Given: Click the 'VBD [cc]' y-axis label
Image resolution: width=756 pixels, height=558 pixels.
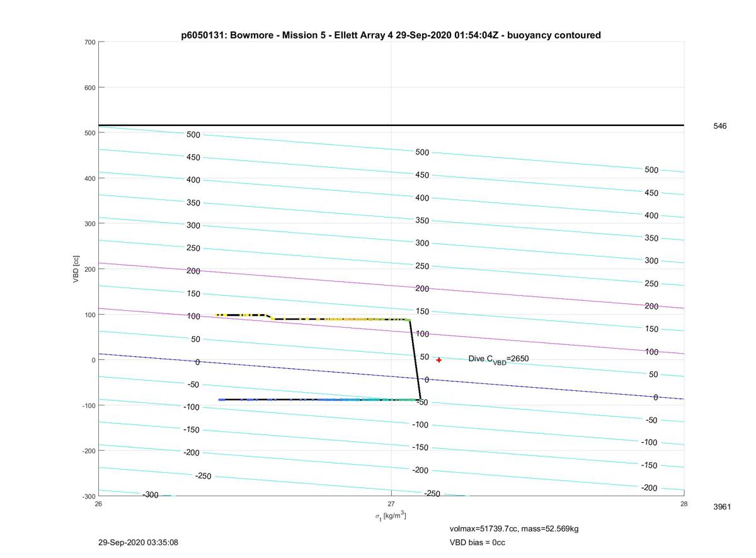Looking at the screenshot, I should click(x=76, y=269).
